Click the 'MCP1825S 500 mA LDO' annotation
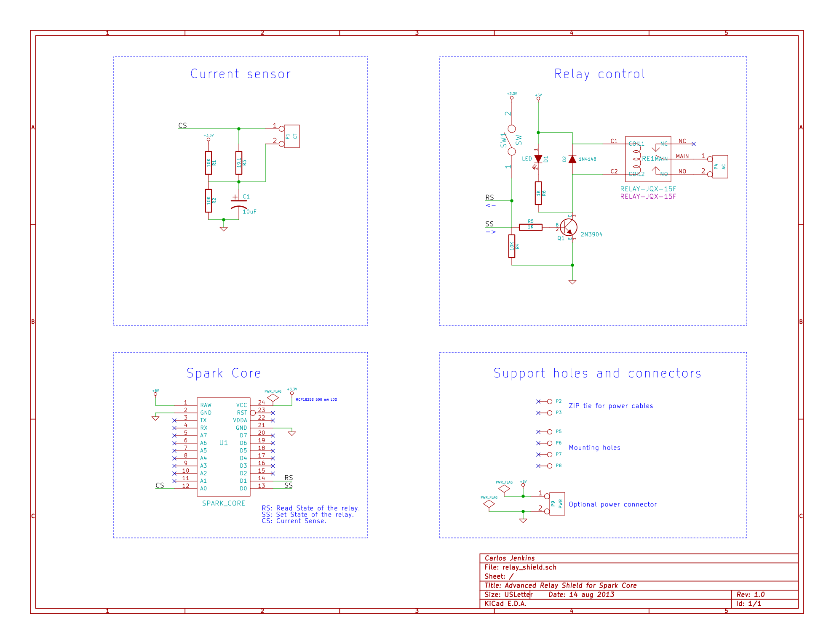This screenshot has height=644, width=834. click(316, 399)
